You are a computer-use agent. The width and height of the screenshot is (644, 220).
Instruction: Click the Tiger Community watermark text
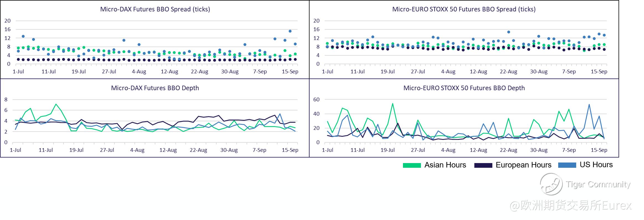(x=598, y=184)
